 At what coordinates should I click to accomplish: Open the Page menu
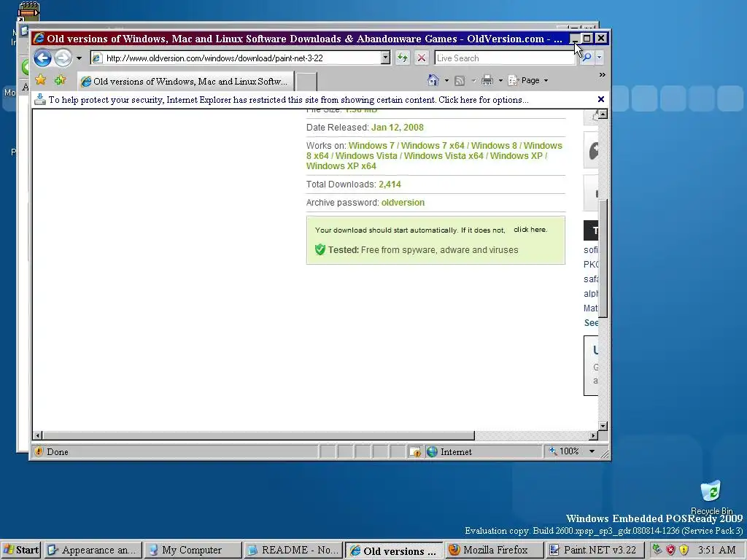pyautogui.click(x=528, y=80)
